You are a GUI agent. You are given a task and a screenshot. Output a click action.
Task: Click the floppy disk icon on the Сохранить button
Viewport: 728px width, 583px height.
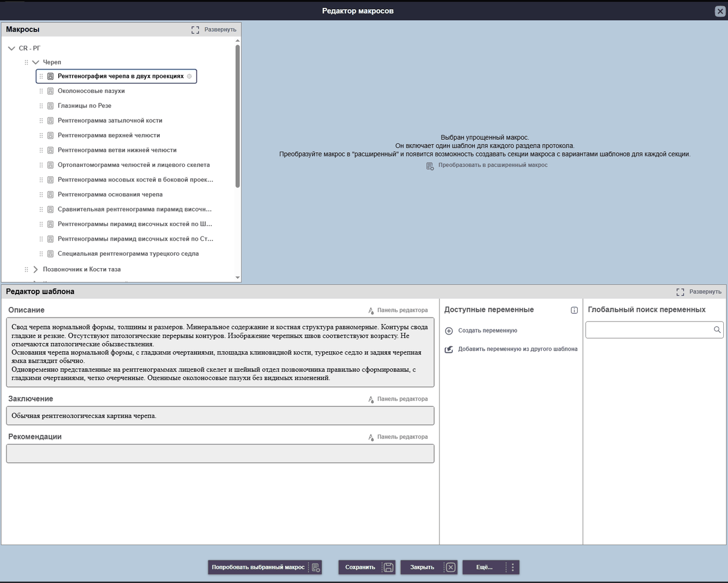coord(388,567)
